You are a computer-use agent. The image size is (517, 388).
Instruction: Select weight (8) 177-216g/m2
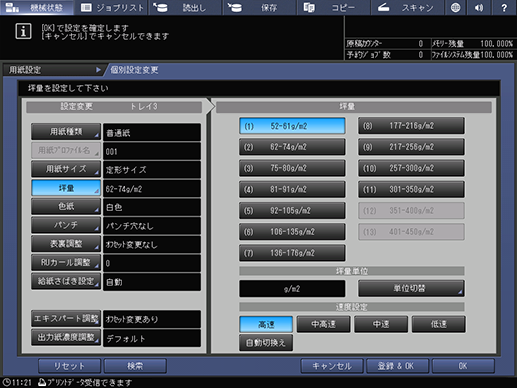click(411, 126)
